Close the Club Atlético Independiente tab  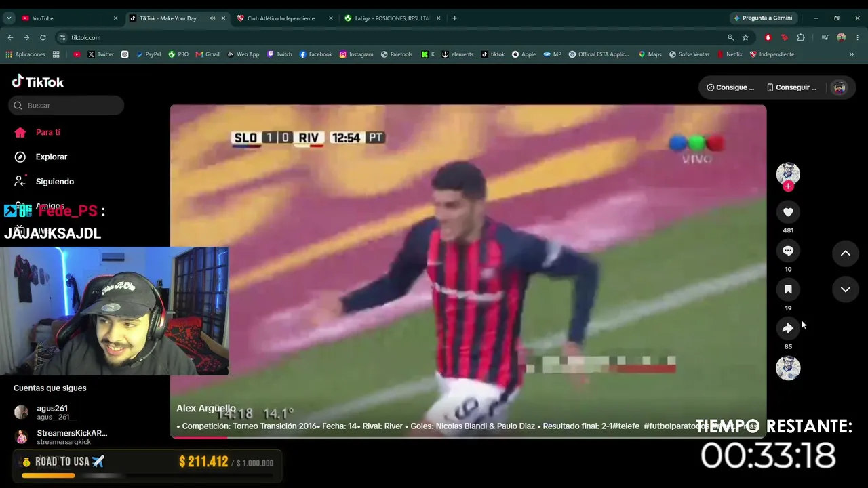(331, 18)
